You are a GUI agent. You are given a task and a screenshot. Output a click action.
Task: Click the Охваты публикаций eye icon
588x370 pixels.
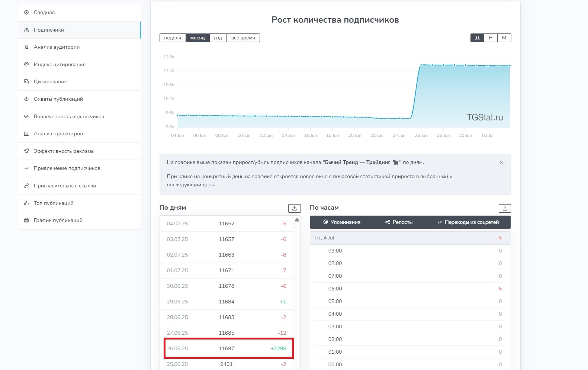26,99
